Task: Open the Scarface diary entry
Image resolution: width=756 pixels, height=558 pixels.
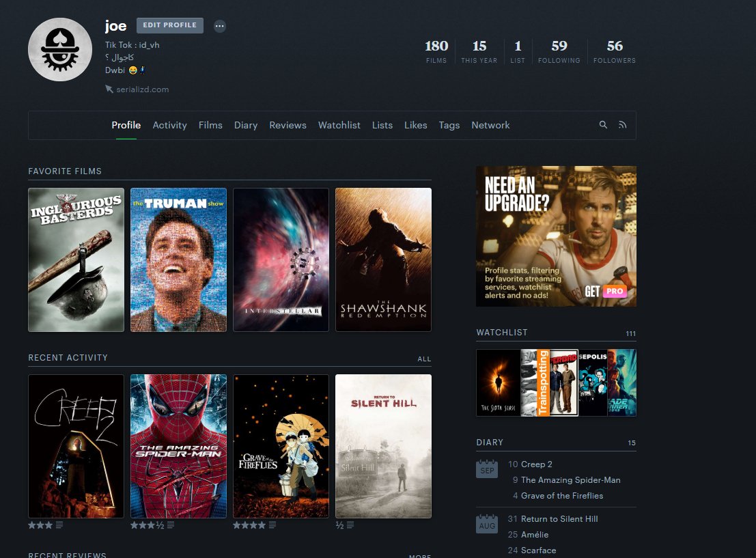Action: pyautogui.click(x=538, y=550)
